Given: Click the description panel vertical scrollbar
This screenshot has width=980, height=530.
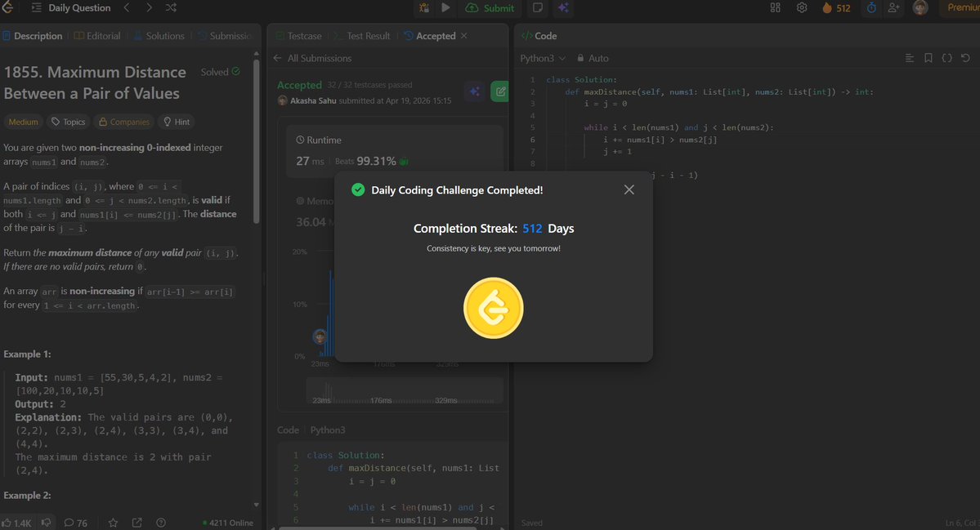Looking at the screenshot, I should pyautogui.click(x=257, y=140).
